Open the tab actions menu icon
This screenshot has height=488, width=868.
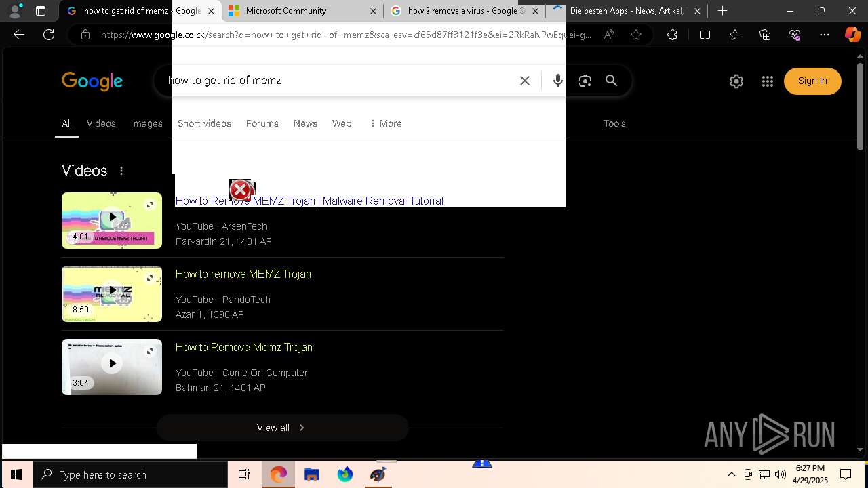point(41,11)
